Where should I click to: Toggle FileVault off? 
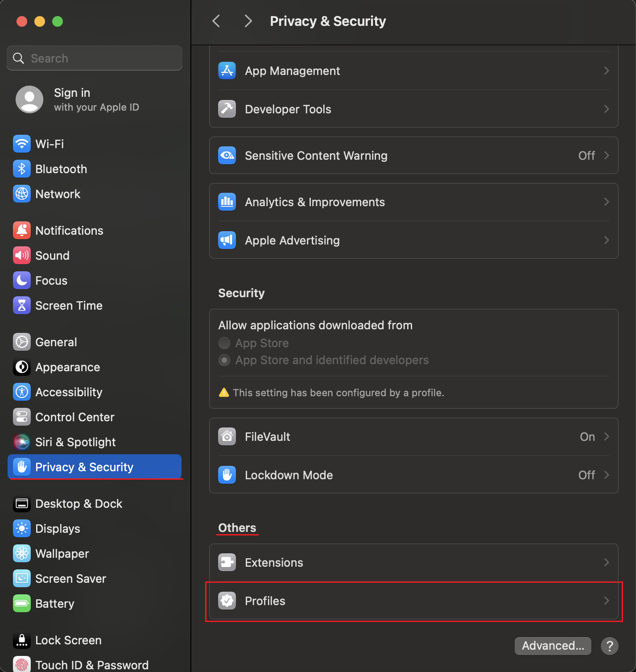(x=587, y=436)
